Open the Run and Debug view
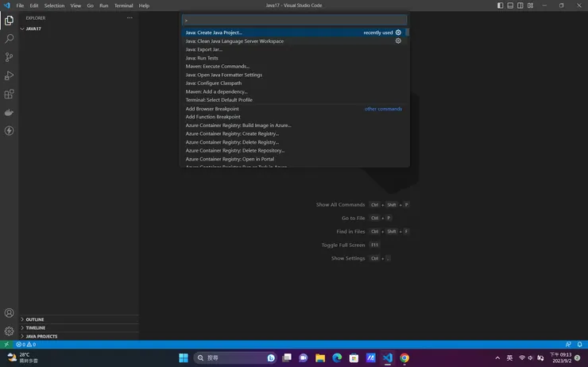This screenshot has width=588, height=367. pyautogui.click(x=10, y=75)
